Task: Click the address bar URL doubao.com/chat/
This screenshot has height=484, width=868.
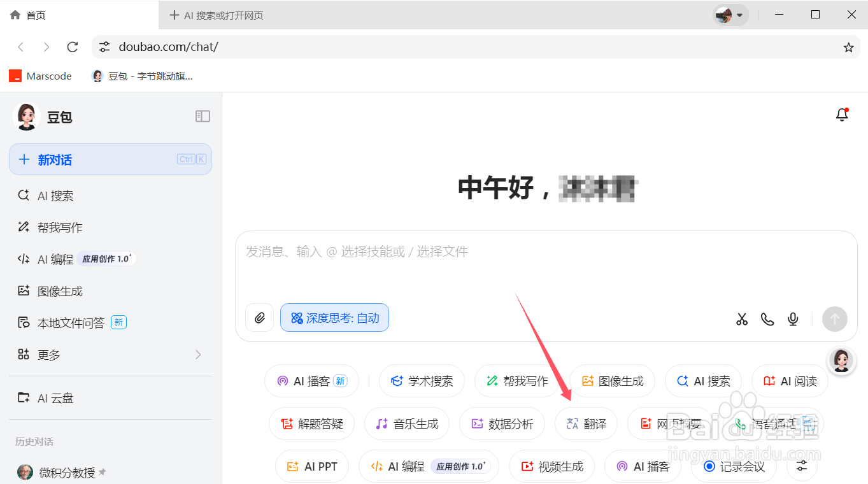Action: 168,47
